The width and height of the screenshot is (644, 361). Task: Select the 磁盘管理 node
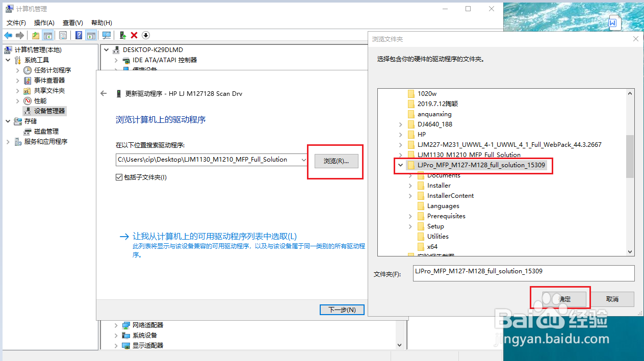(x=46, y=132)
